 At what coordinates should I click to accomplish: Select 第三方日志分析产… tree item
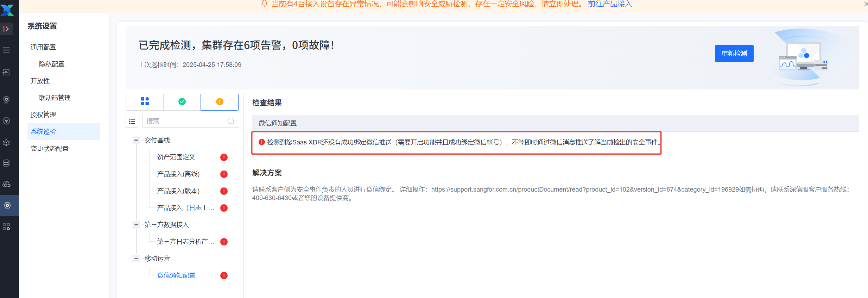tap(185, 242)
